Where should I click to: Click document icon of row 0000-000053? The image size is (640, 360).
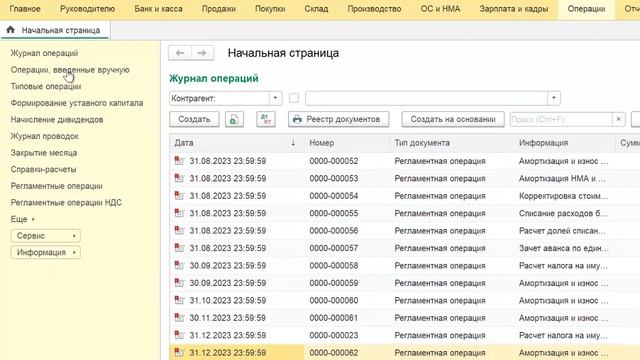179,178
